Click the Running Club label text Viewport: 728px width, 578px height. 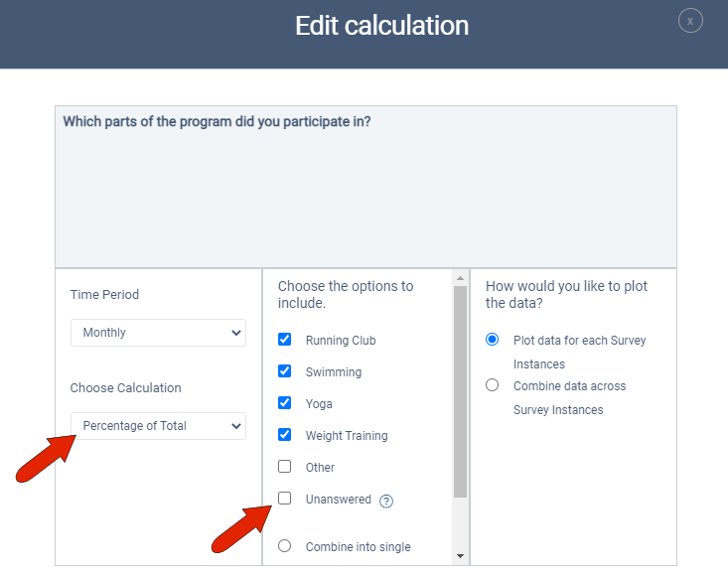(341, 341)
